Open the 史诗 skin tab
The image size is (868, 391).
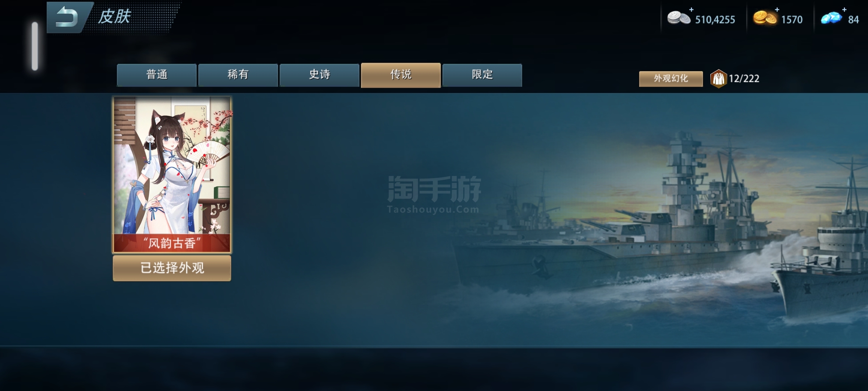(319, 75)
